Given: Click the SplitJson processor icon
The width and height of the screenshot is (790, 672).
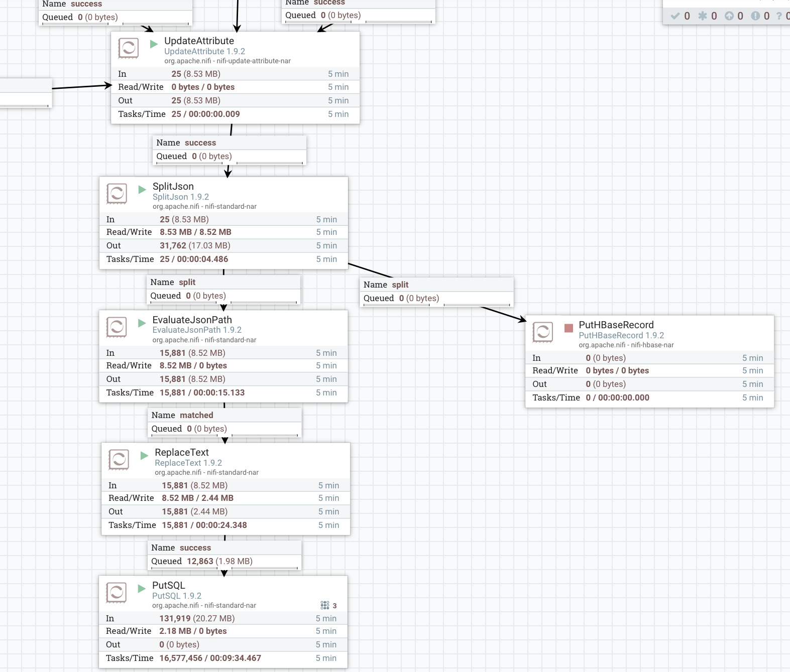Looking at the screenshot, I should (117, 194).
